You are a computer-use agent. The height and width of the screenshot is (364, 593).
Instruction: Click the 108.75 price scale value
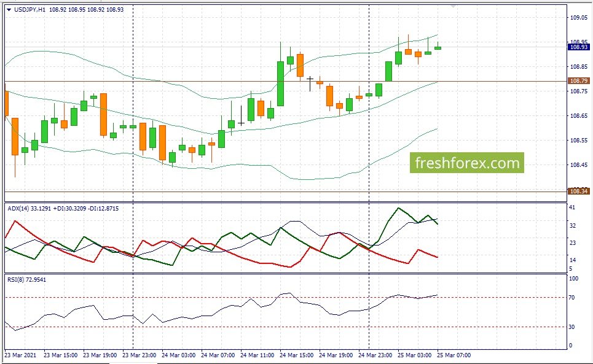pos(579,91)
